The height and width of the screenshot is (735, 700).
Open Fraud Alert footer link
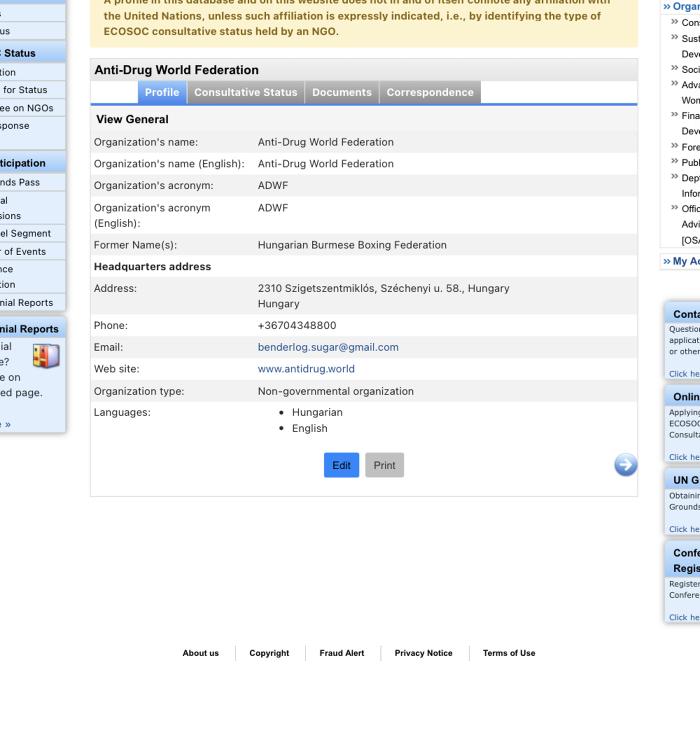pos(342,653)
